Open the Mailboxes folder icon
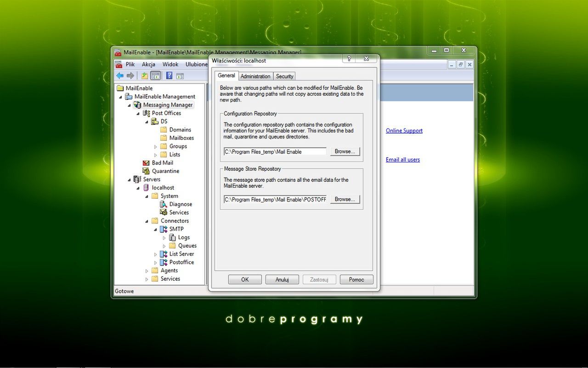Viewport: 588px width, 368px height. coord(164,138)
